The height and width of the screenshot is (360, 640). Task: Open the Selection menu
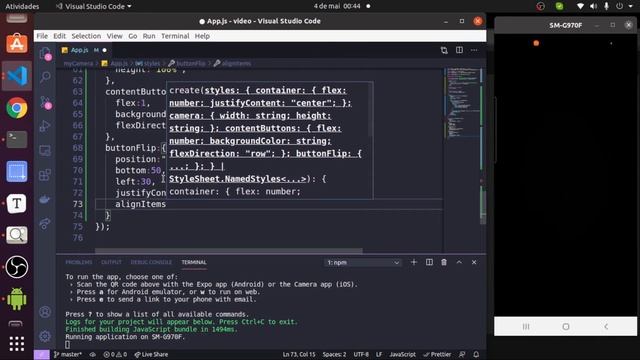point(86,36)
